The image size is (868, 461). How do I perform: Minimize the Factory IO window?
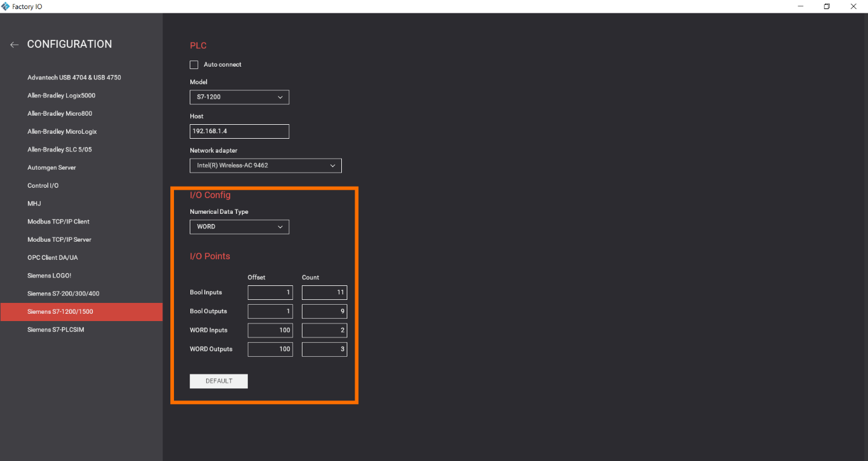[x=801, y=6]
